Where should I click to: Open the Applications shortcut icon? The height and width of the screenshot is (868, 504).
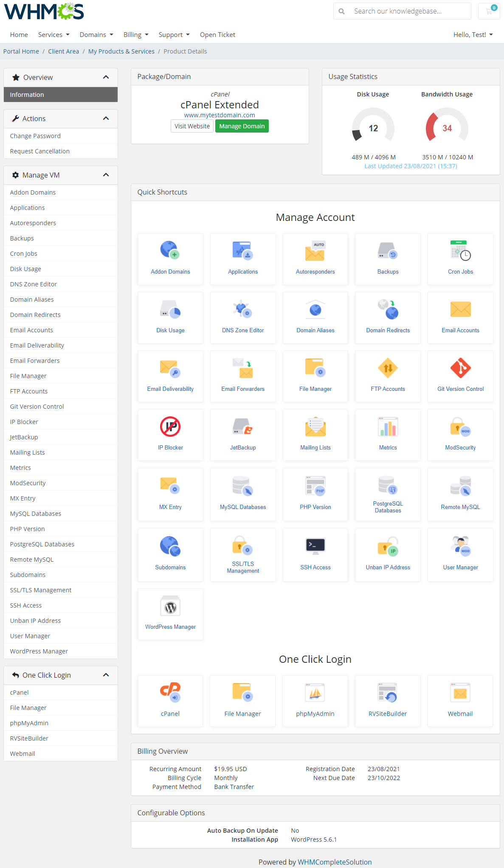tap(243, 250)
